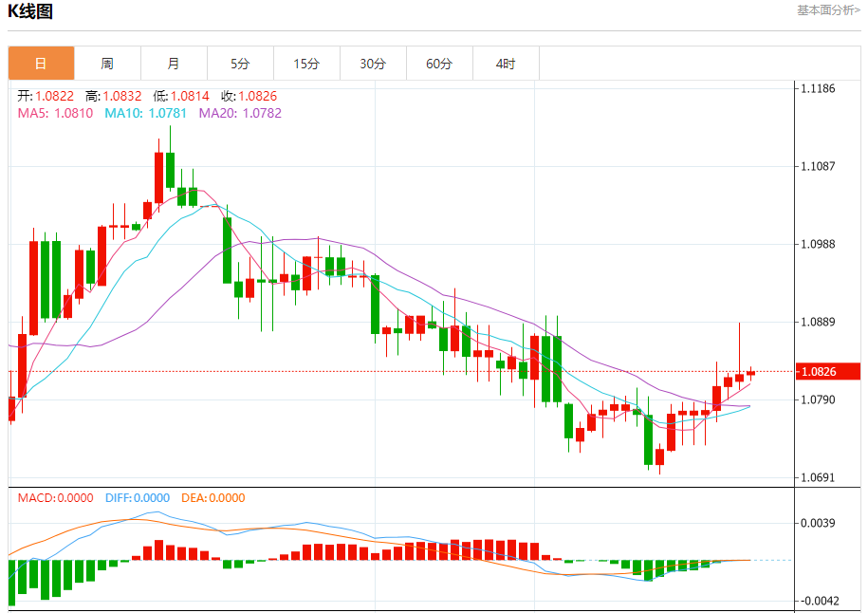Click the 开:1.0822 open value
The height and width of the screenshot is (613, 868).
click(x=46, y=96)
